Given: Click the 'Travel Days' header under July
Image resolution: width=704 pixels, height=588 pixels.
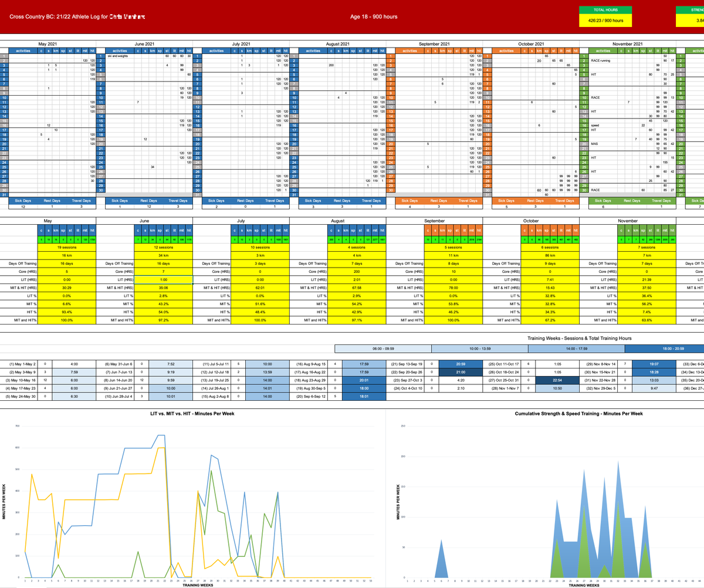Looking at the screenshot, I should click(275, 201).
